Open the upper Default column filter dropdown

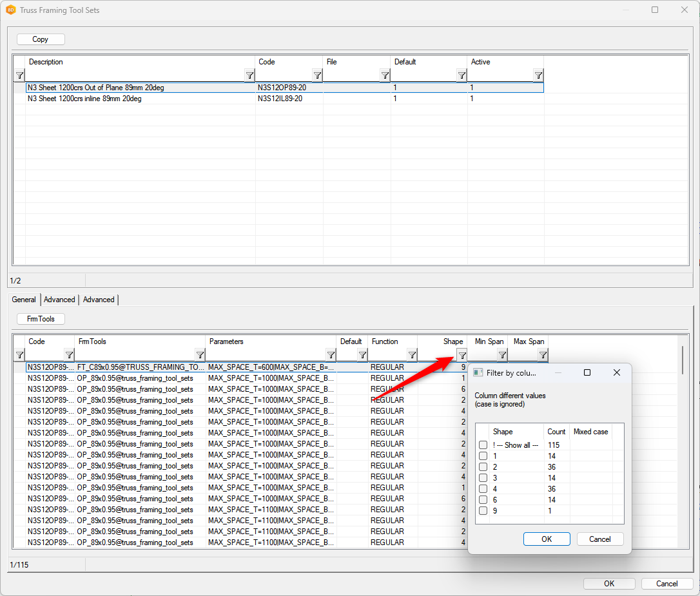click(462, 75)
